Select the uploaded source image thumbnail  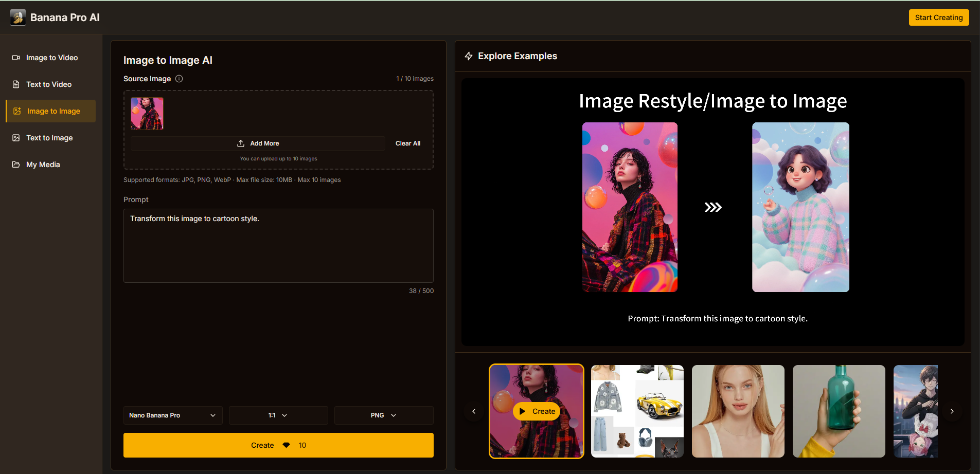tap(147, 114)
